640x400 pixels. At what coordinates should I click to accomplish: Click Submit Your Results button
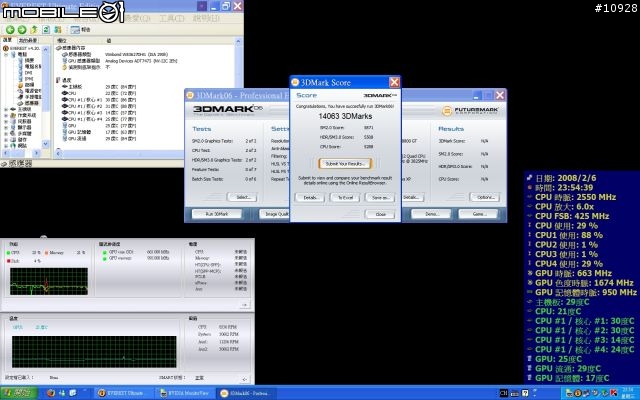[x=345, y=164]
